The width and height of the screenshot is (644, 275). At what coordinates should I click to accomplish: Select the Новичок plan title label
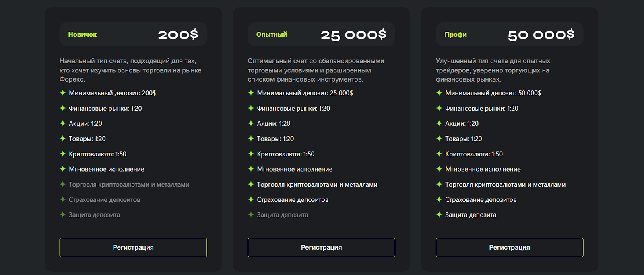pyautogui.click(x=83, y=35)
